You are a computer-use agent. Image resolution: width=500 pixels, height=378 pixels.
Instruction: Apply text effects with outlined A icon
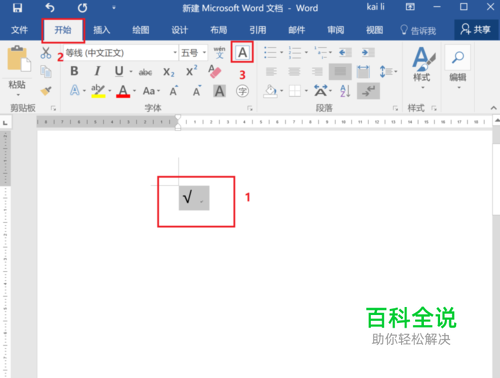pos(75,90)
